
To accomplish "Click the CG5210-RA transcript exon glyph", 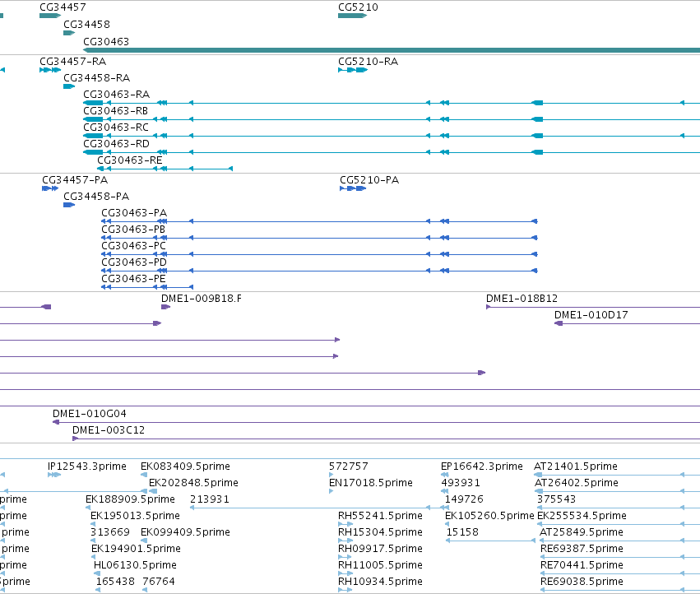I will [x=353, y=70].
